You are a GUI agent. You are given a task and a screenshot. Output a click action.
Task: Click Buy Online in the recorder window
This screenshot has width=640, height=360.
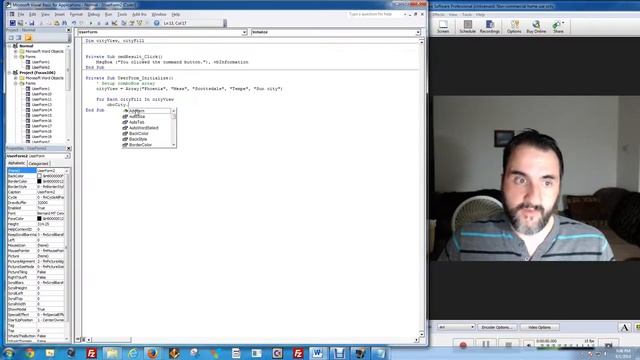[x=536, y=27]
